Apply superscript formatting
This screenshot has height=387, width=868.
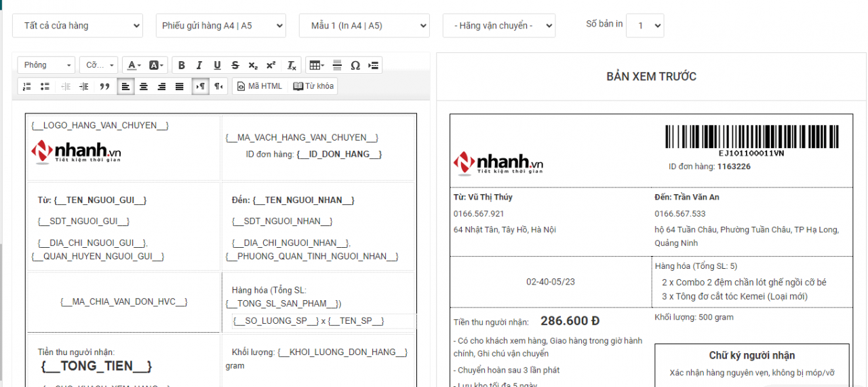point(271,65)
